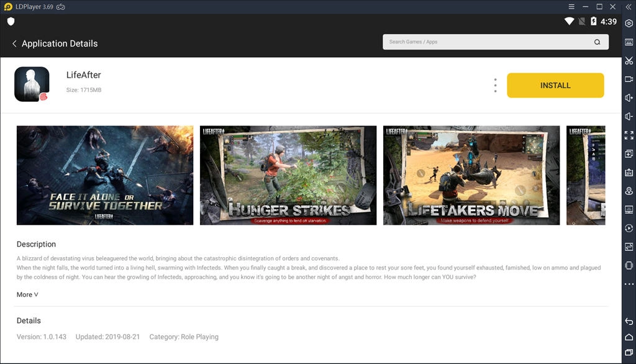Decrease the emulator volume
This screenshot has height=364, width=636.
click(x=629, y=116)
